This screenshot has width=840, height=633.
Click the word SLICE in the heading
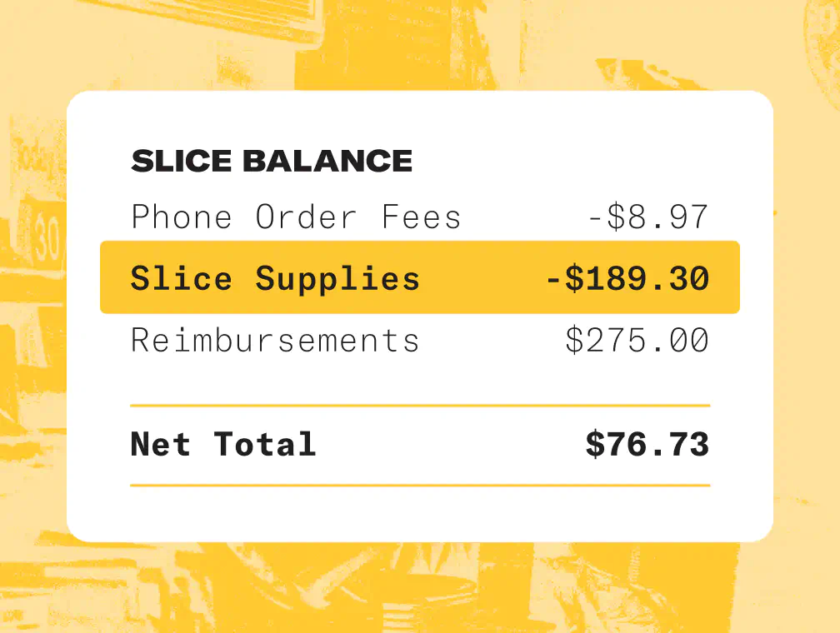[181, 161]
